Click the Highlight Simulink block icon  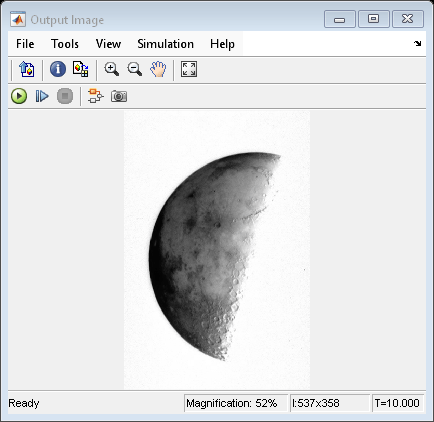[x=96, y=96]
